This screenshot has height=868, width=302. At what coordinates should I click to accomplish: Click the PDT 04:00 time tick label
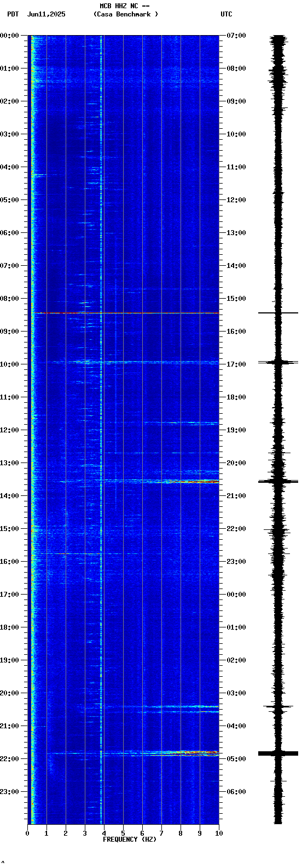(10, 167)
